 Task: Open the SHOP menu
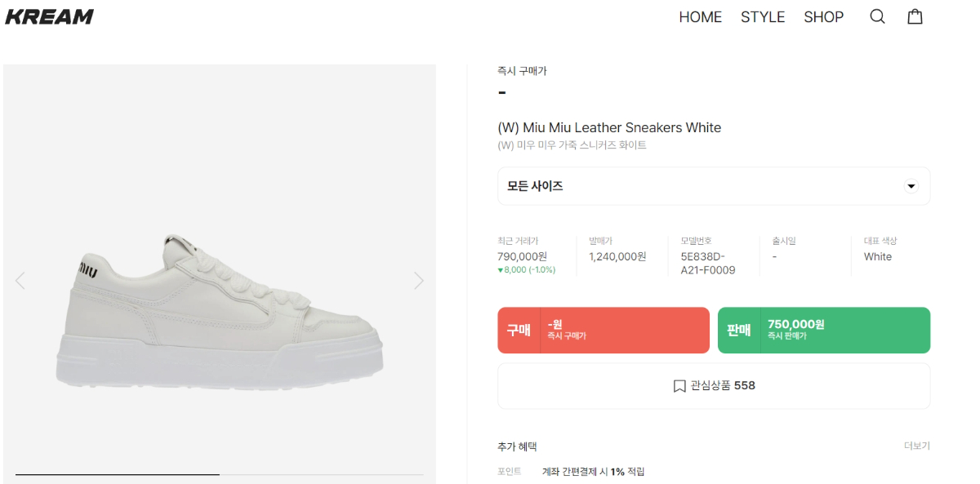[823, 17]
